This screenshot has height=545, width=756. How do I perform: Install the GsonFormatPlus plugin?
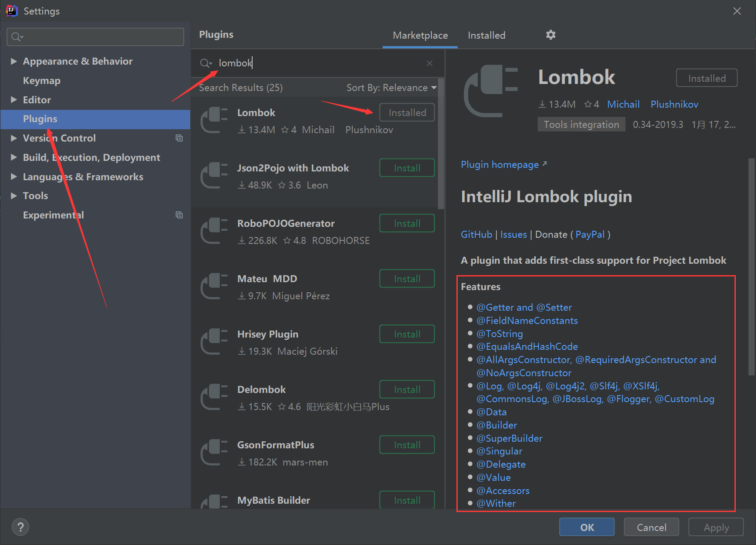pos(407,445)
